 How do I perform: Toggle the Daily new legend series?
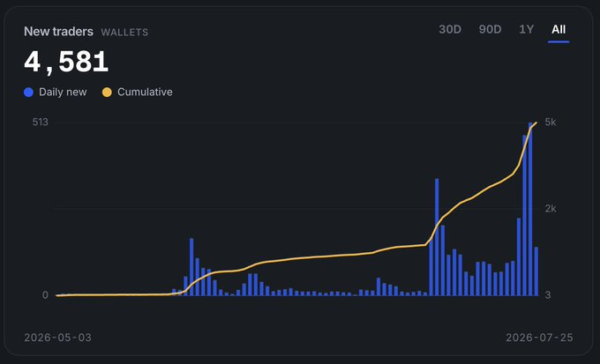[55, 93]
